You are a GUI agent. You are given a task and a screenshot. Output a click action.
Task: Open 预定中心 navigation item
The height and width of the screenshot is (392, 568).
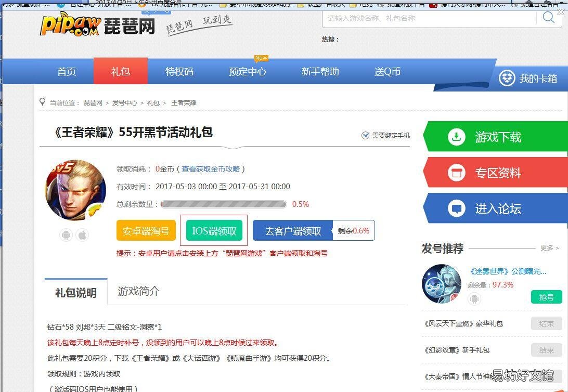pyautogui.click(x=248, y=72)
